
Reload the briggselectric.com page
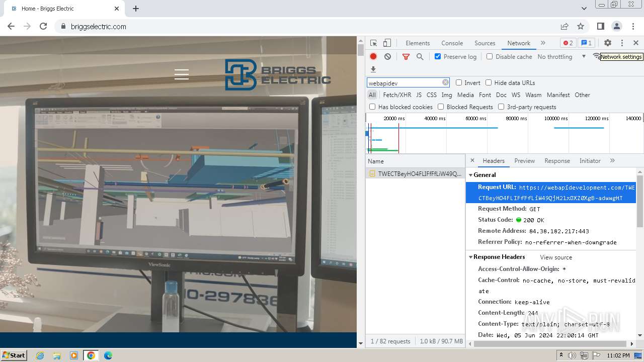point(43,26)
